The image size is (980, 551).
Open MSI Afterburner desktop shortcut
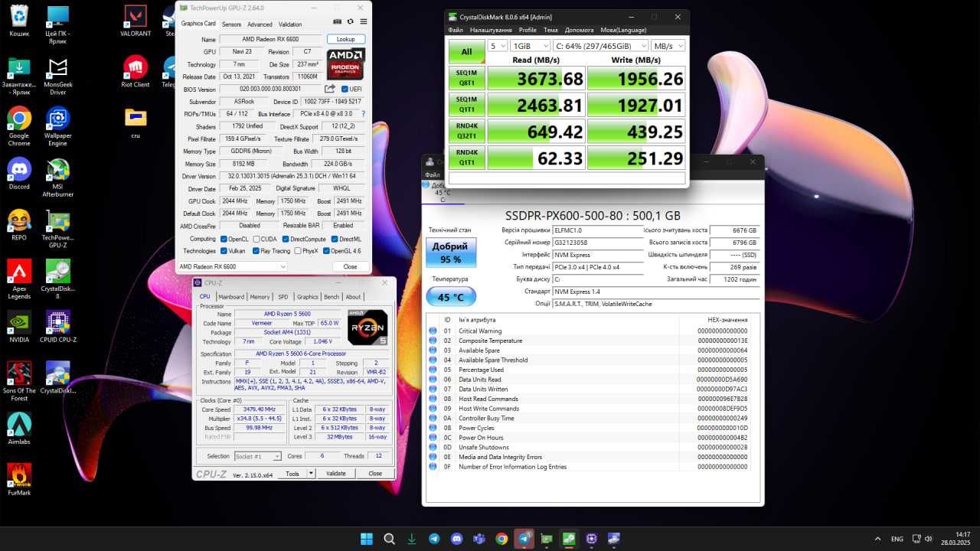click(x=58, y=178)
